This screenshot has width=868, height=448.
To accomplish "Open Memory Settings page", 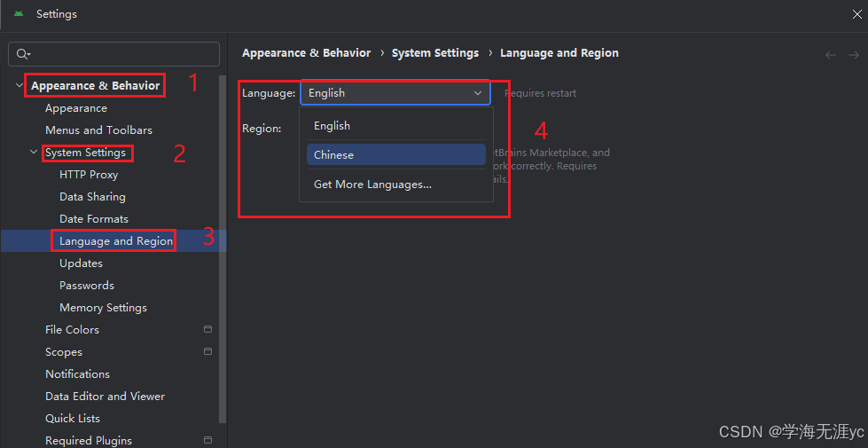I will [x=103, y=307].
